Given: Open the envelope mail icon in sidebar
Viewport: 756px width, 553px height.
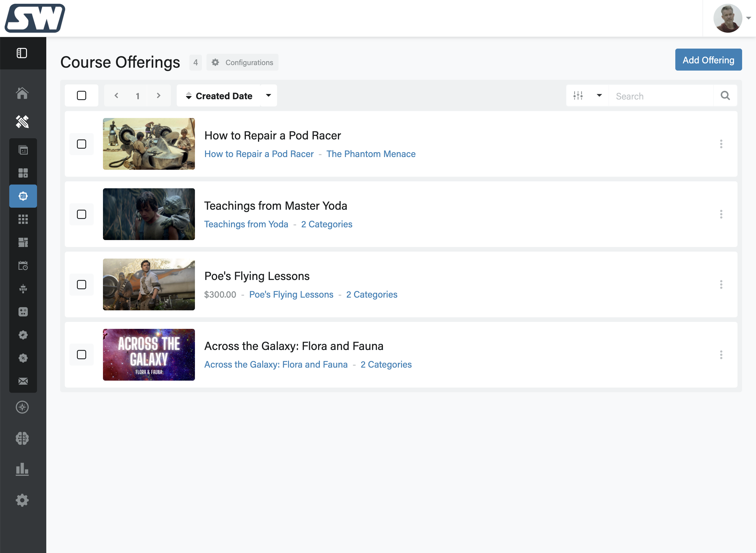Looking at the screenshot, I should click(x=23, y=381).
